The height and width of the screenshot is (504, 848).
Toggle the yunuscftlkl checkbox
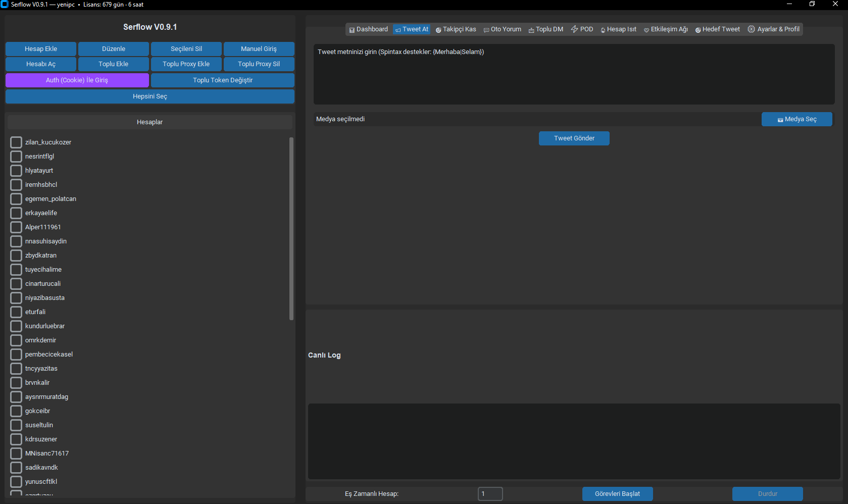click(x=16, y=482)
